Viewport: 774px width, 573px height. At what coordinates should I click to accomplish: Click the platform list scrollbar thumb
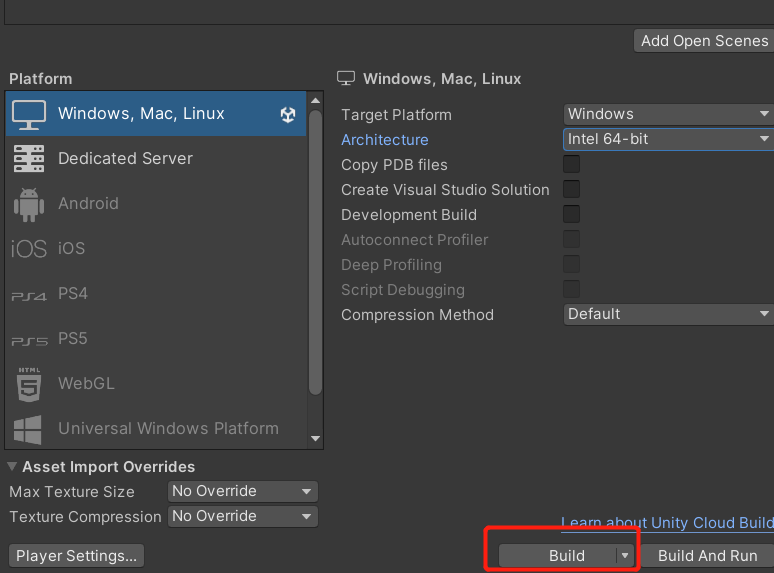[315, 252]
